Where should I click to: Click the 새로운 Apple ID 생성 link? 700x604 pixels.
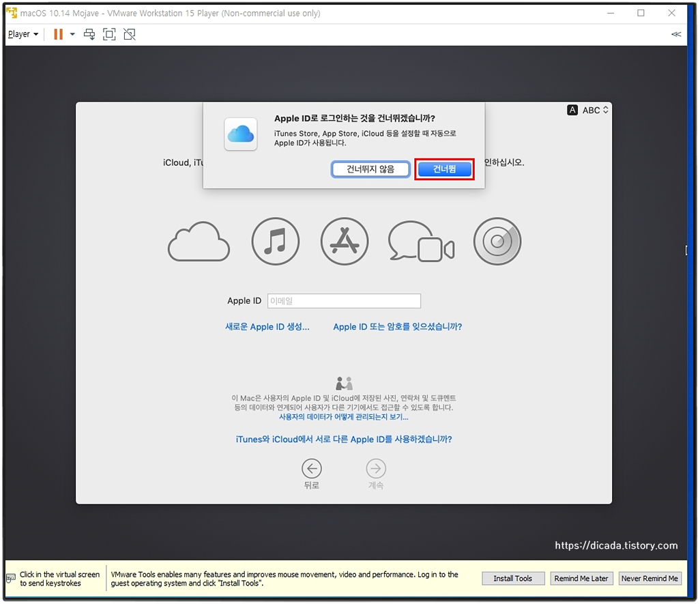point(267,327)
